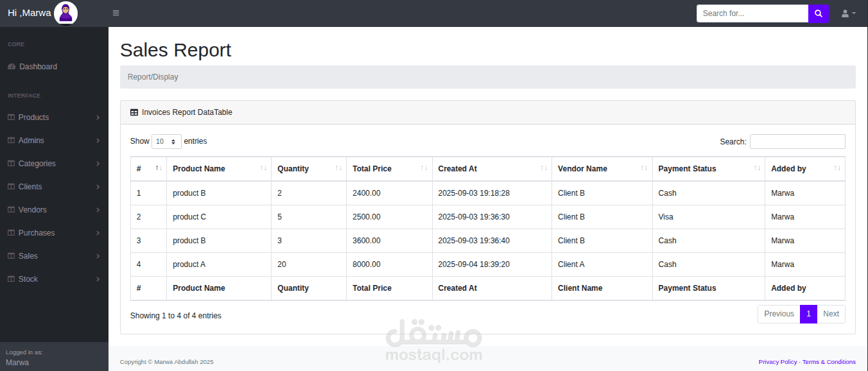
Task: Click the Admins sidebar icon
Action: (11, 141)
